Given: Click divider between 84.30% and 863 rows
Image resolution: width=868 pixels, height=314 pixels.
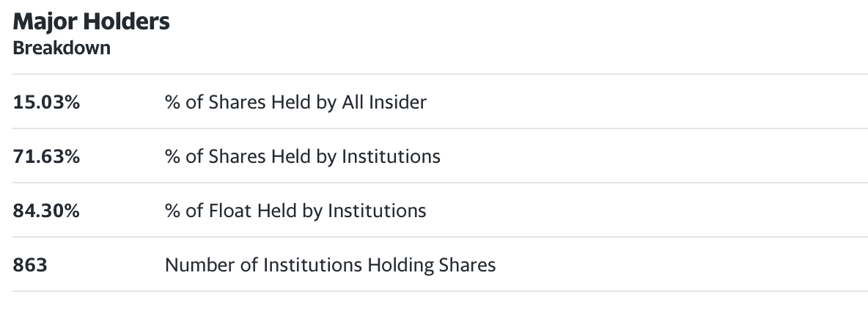Looking at the screenshot, I should click(440, 236).
